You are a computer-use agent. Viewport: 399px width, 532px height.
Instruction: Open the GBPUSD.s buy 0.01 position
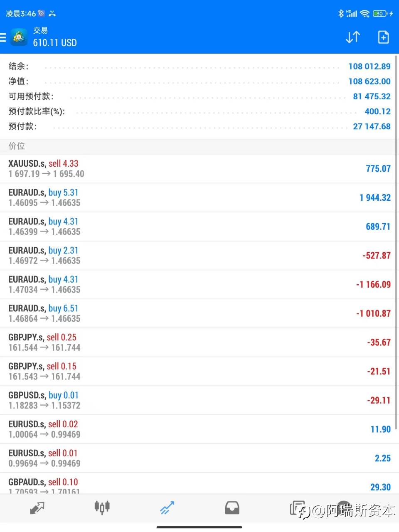pyautogui.click(x=199, y=401)
